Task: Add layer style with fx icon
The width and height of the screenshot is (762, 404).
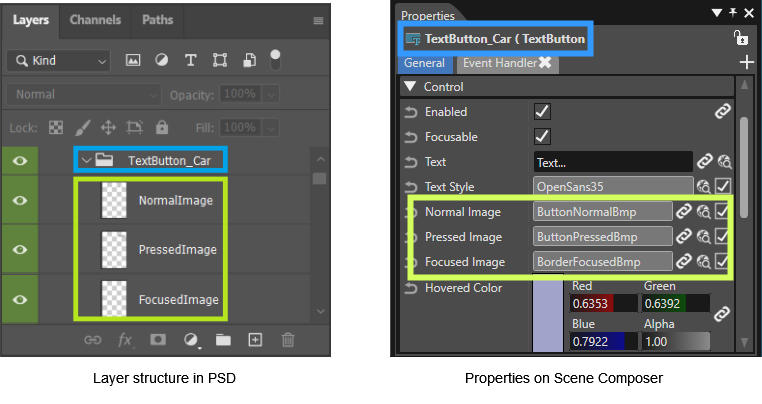Action: click(x=125, y=340)
